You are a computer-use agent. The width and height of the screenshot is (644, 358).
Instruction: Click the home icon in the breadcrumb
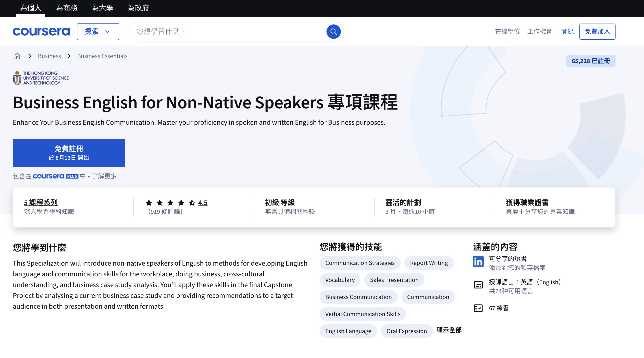pos(17,56)
